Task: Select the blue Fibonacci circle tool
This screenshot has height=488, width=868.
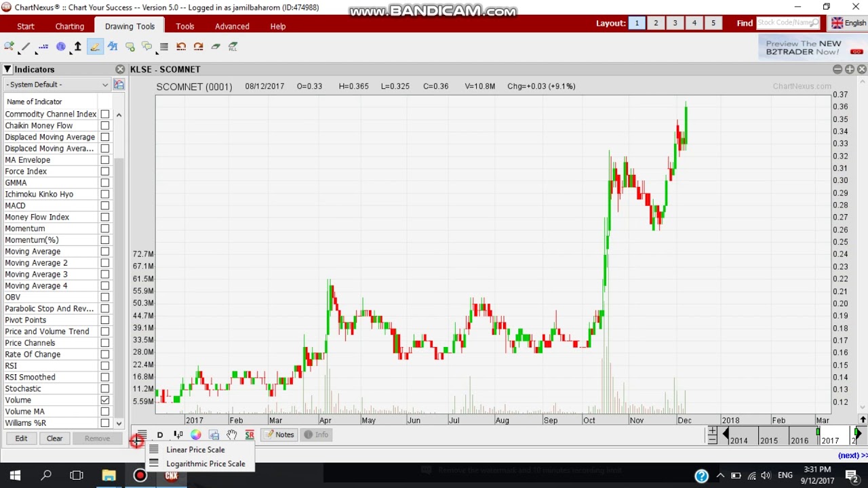Action: 60,47
